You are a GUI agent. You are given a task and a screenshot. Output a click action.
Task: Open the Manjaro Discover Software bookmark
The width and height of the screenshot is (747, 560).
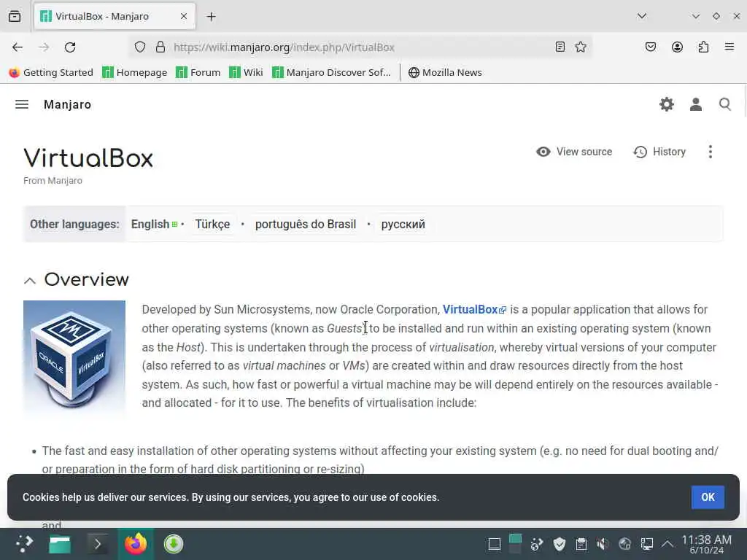331,72
